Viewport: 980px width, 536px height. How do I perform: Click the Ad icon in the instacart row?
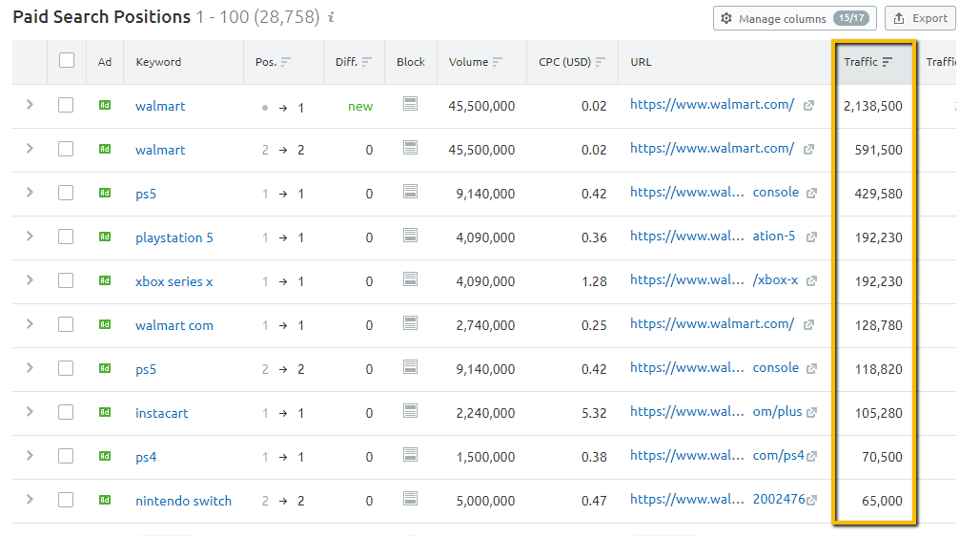(x=104, y=412)
